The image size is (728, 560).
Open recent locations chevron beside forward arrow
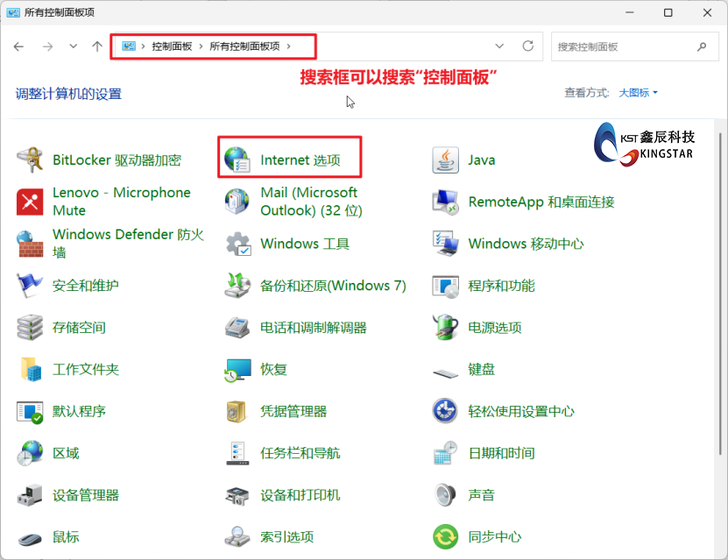coord(74,46)
